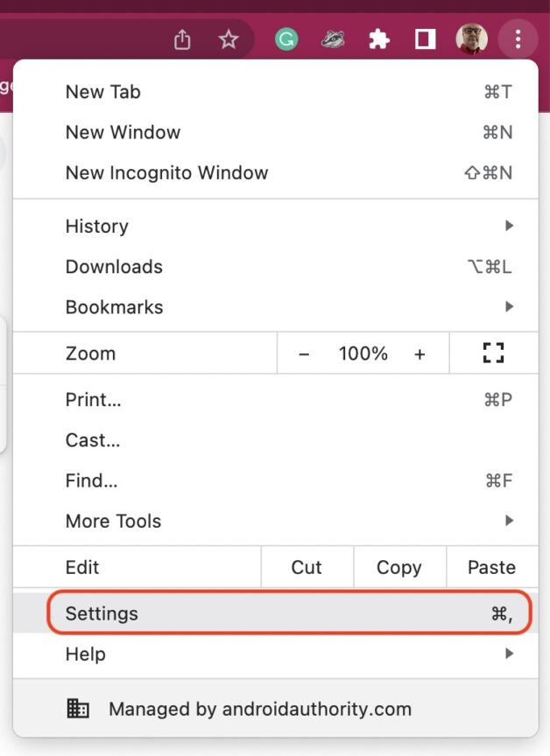This screenshot has height=756, width=550.
Task: Click Managed by androidauthority.com notice
Action: click(259, 709)
